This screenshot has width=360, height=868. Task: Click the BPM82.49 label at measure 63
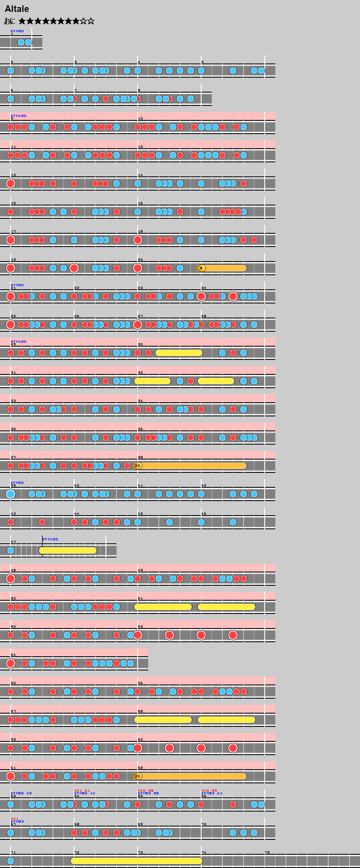pos(21,793)
